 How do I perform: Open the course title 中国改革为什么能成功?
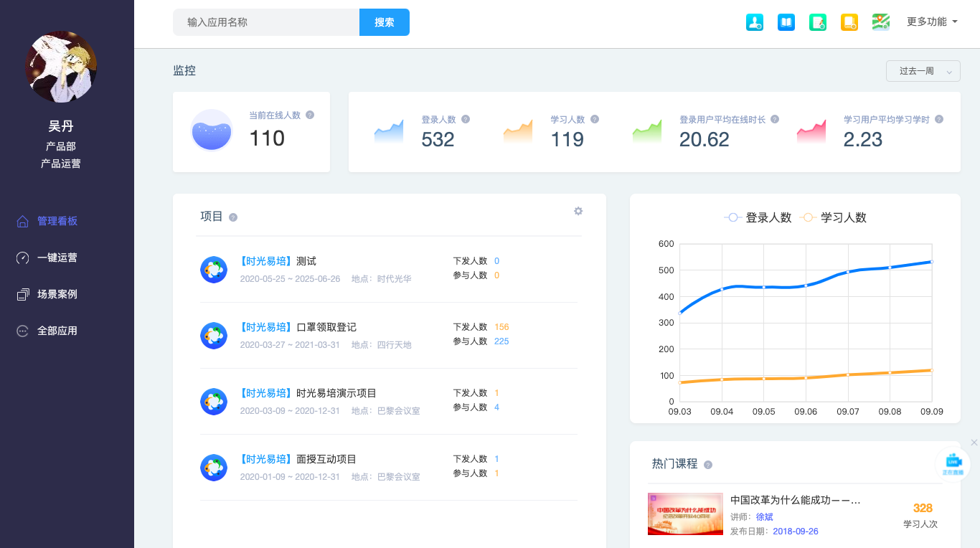(796, 500)
